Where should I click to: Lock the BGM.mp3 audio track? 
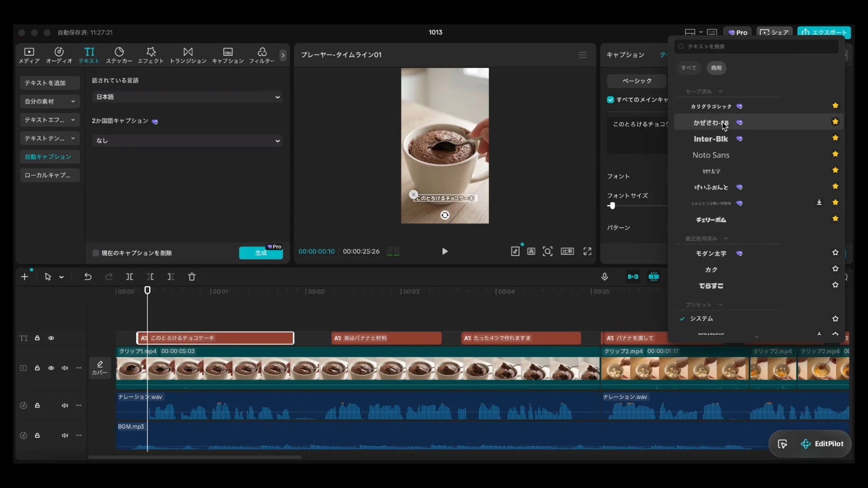(x=38, y=435)
